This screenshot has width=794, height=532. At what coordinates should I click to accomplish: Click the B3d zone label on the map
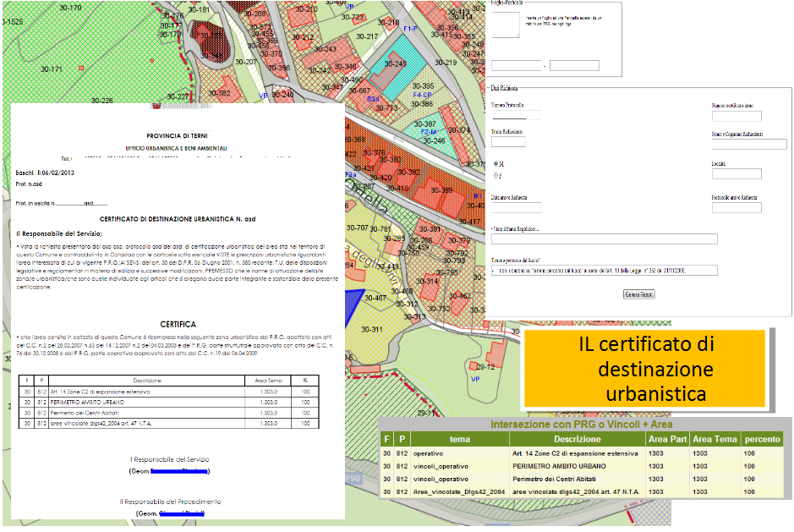(x=373, y=99)
